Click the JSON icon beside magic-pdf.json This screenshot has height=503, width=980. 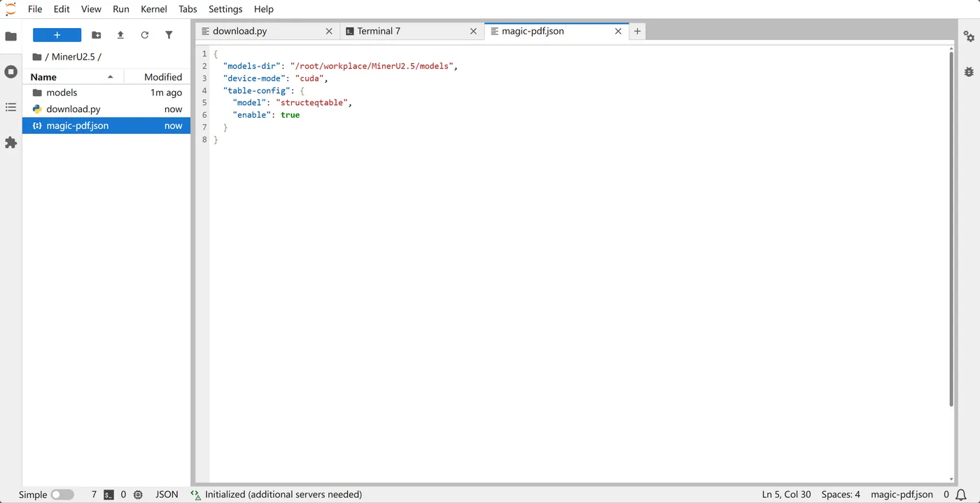pos(37,126)
